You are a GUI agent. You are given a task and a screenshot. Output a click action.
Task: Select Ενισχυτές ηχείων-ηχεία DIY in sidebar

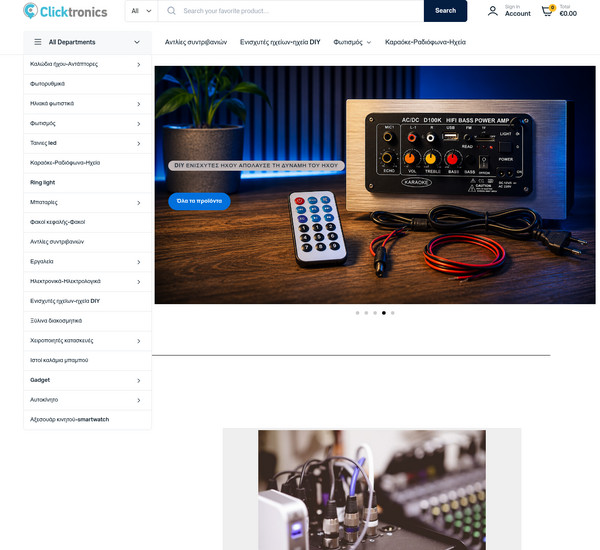tap(87, 301)
